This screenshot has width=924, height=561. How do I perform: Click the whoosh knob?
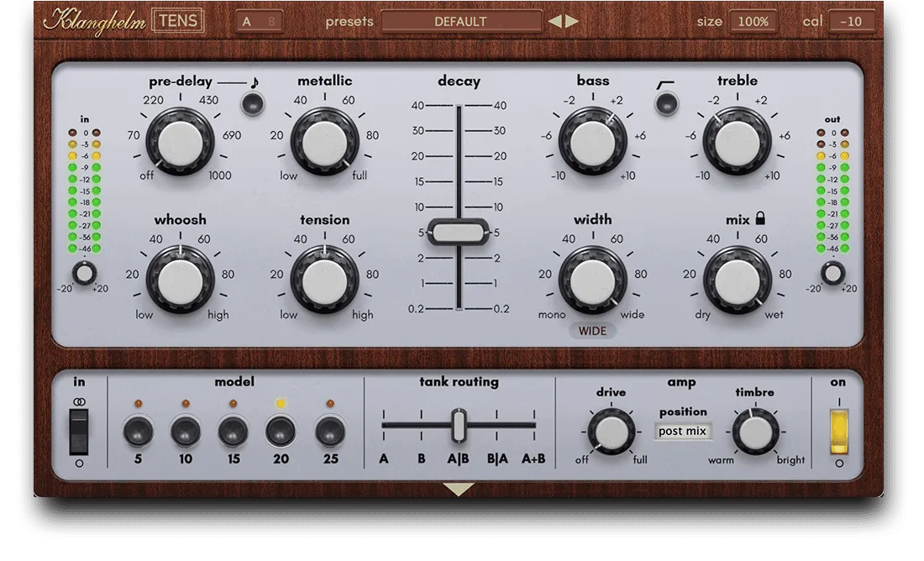[180, 280]
